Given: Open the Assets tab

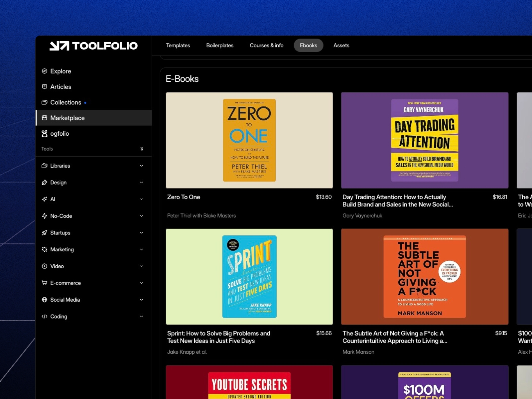Looking at the screenshot, I should (341, 46).
